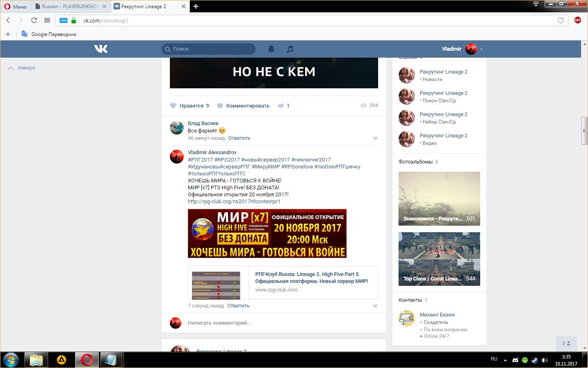Click Комментировать under the post

tap(243, 105)
